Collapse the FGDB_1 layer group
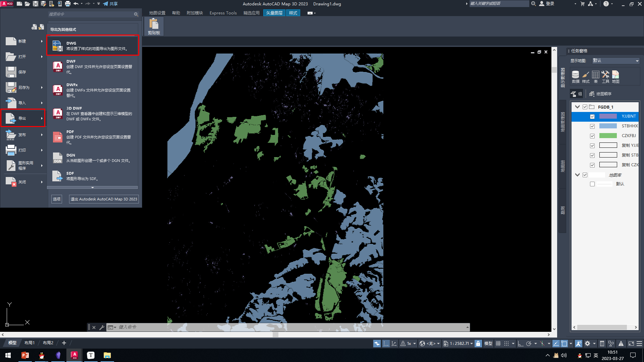This screenshot has height=362, width=644. pos(577,107)
